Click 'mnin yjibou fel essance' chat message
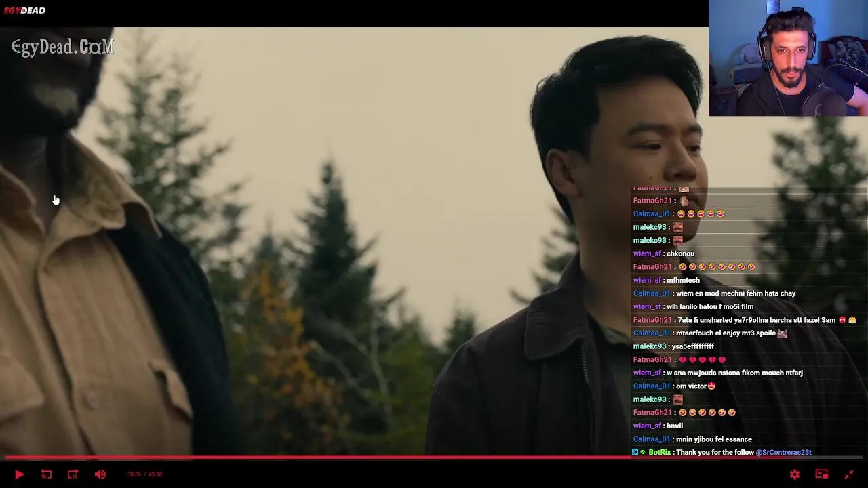This screenshot has height=488, width=868. (692, 439)
